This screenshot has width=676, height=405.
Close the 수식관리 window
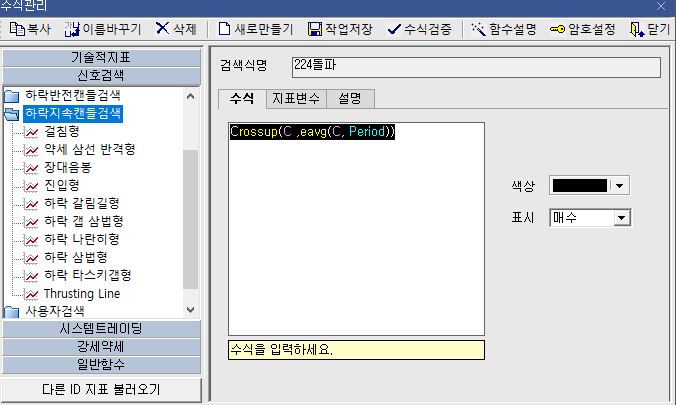[661, 6]
